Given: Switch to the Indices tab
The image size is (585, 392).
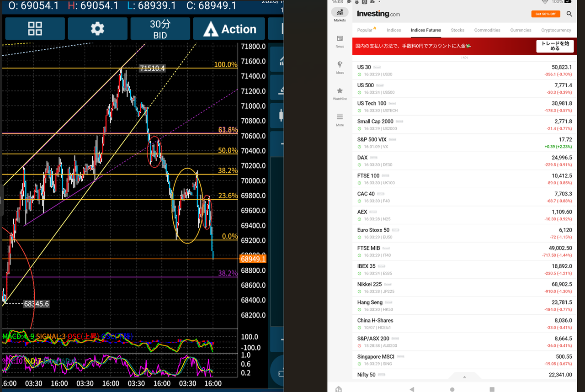Looking at the screenshot, I should tap(394, 30).
